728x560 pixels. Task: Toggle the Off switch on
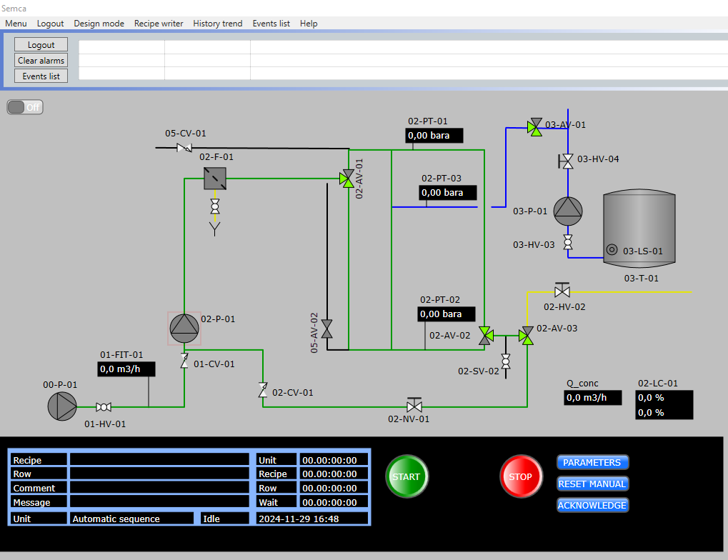click(x=25, y=107)
